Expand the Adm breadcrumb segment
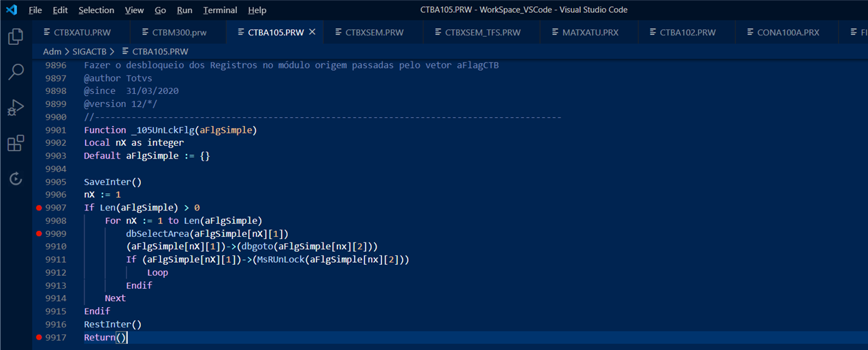 pos(52,51)
